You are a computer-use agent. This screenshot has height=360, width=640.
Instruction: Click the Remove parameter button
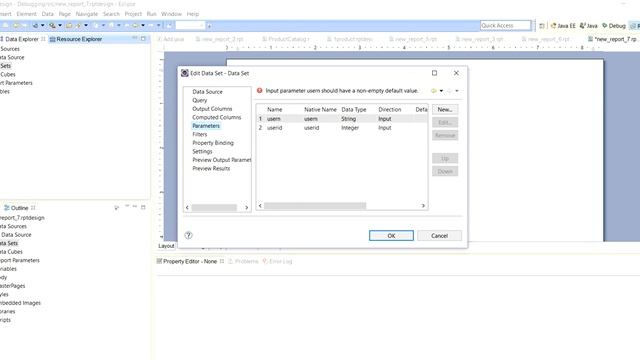445,136
